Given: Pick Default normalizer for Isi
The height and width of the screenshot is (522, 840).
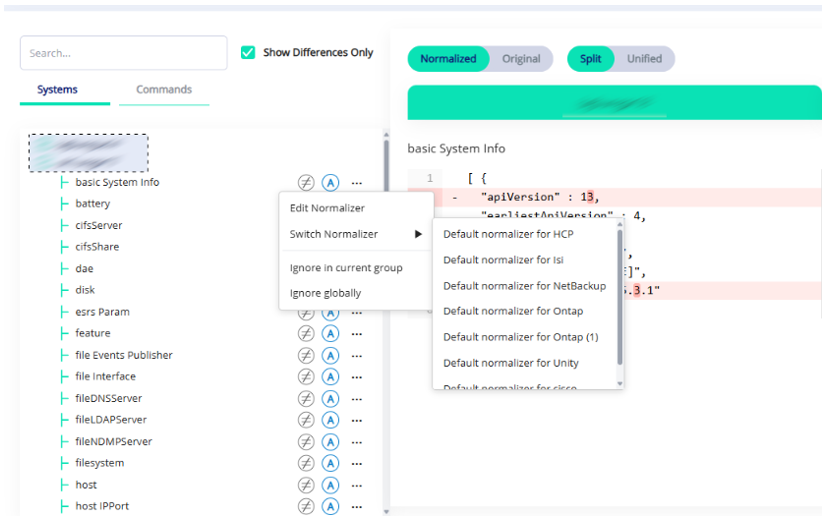Looking at the screenshot, I should pos(504,260).
